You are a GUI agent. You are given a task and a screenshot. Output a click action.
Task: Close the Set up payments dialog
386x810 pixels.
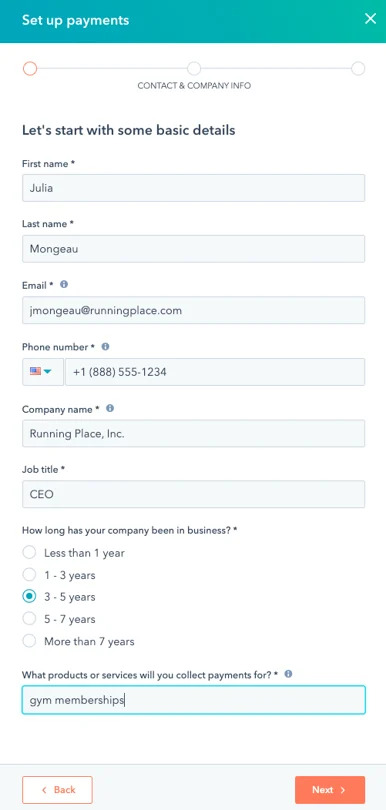point(370,19)
